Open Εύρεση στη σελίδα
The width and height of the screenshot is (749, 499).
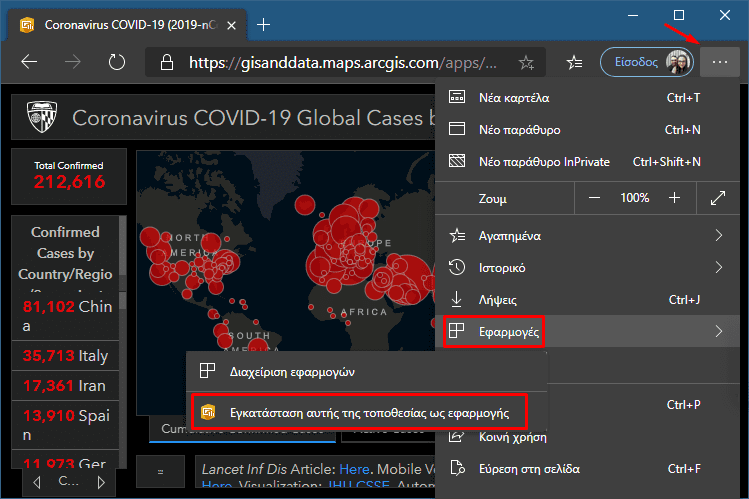coord(587,469)
